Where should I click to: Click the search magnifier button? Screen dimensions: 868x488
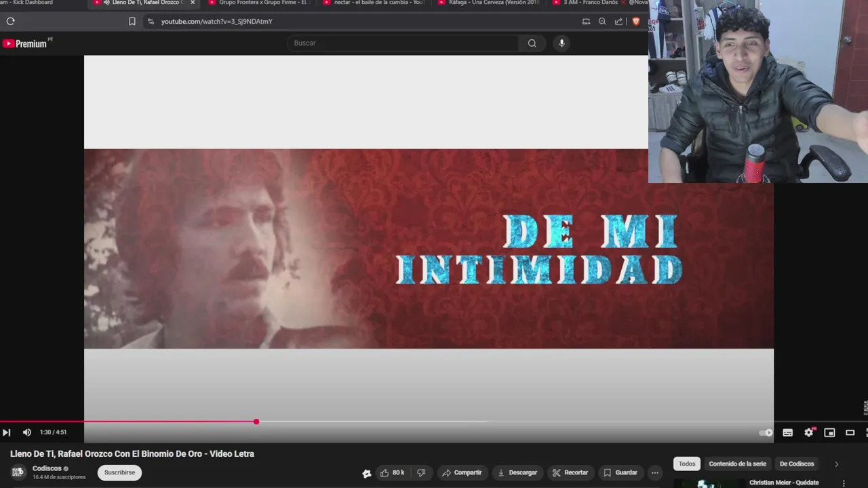[x=532, y=43]
